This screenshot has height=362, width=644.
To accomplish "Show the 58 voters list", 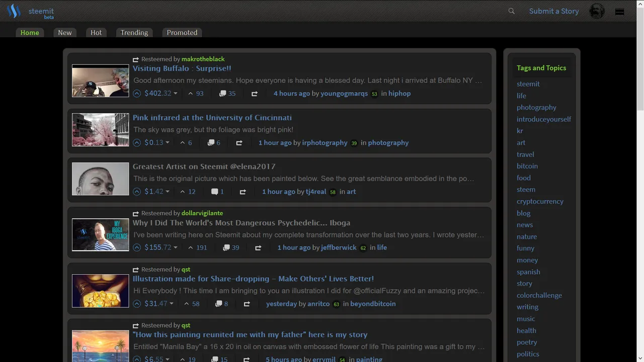I will click(192, 304).
